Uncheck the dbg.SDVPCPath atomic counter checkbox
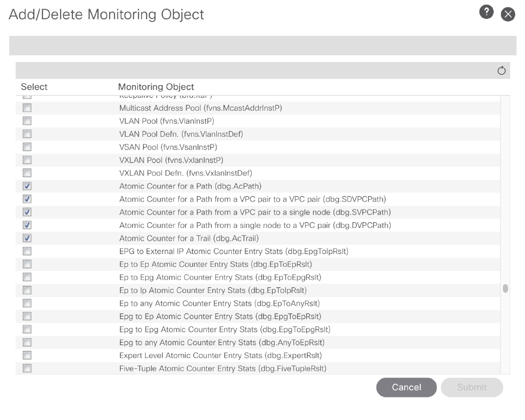 pyautogui.click(x=27, y=199)
